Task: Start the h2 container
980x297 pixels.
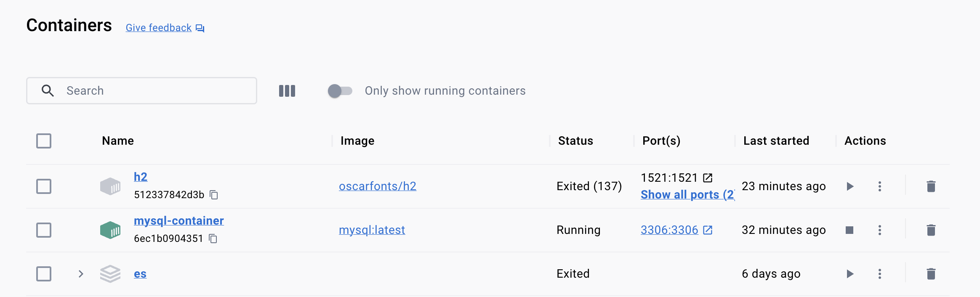Action: coord(850,186)
